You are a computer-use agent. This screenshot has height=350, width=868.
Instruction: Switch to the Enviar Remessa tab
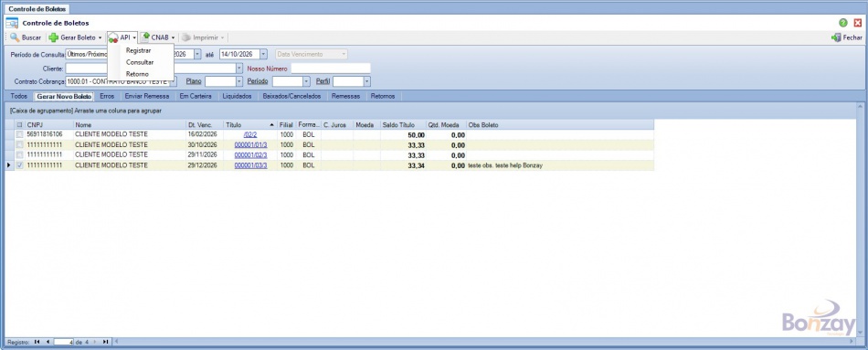coord(147,96)
